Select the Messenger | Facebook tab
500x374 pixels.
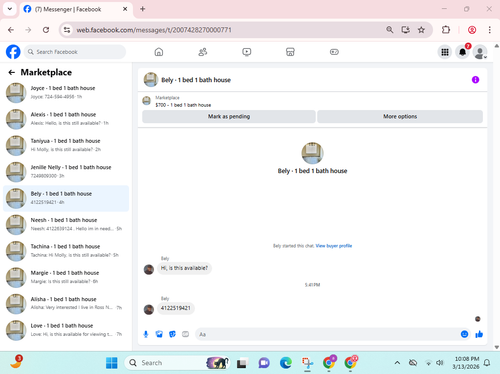pyautogui.click(x=76, y=9)
